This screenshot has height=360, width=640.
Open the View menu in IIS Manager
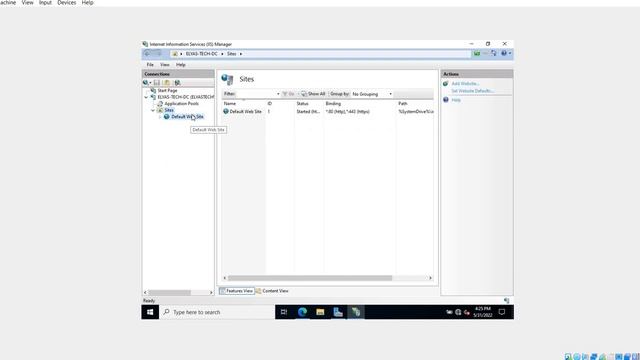pyautogui.click(x=164, y=64)
